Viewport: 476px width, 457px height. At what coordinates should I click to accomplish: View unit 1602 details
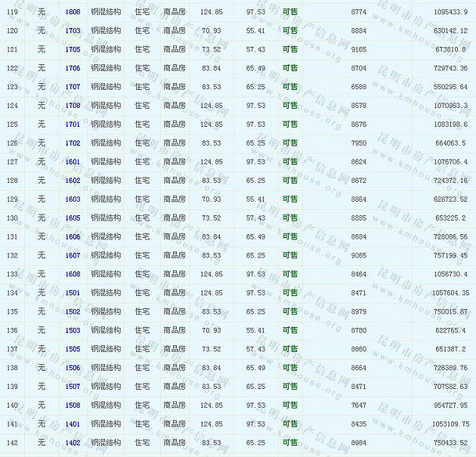[73, 181]
